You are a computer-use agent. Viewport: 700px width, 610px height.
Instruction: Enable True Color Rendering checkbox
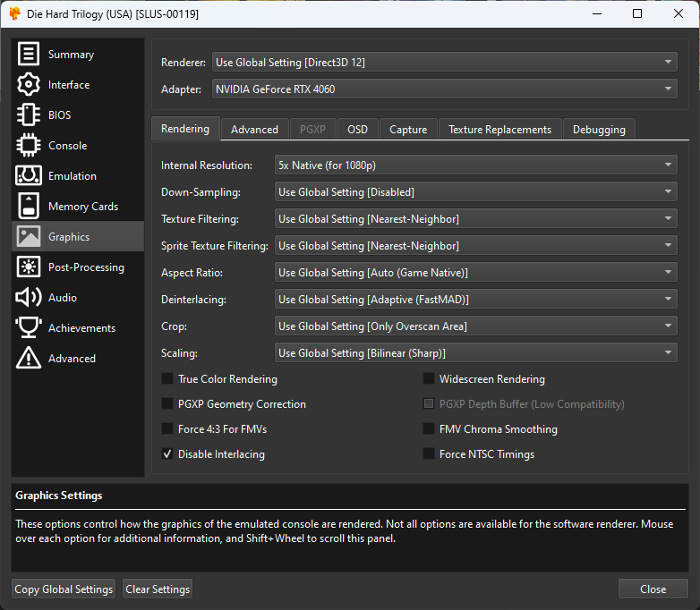[167, 379]
